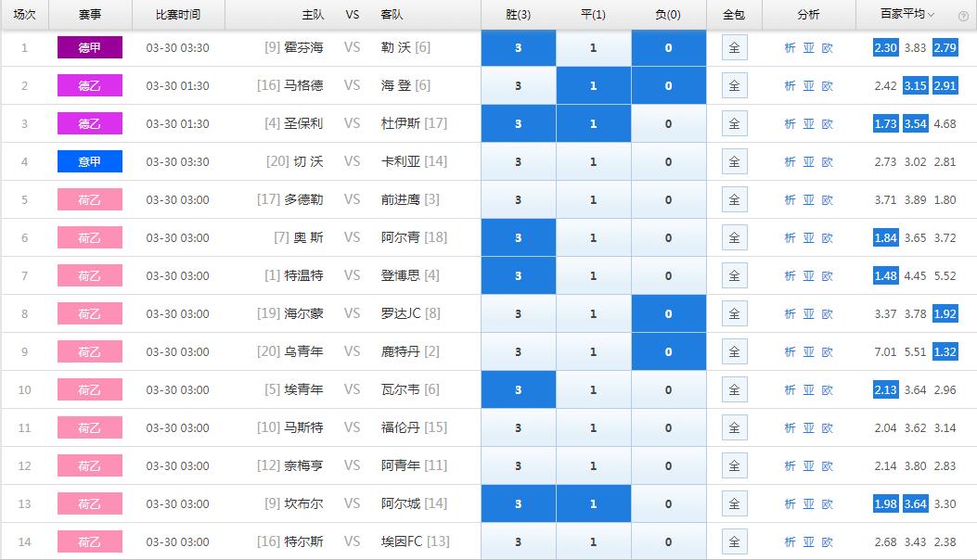The image size is (977, 560).
Task: Click the 意甲 league tag in row 4
Action: tap(90, 161)
